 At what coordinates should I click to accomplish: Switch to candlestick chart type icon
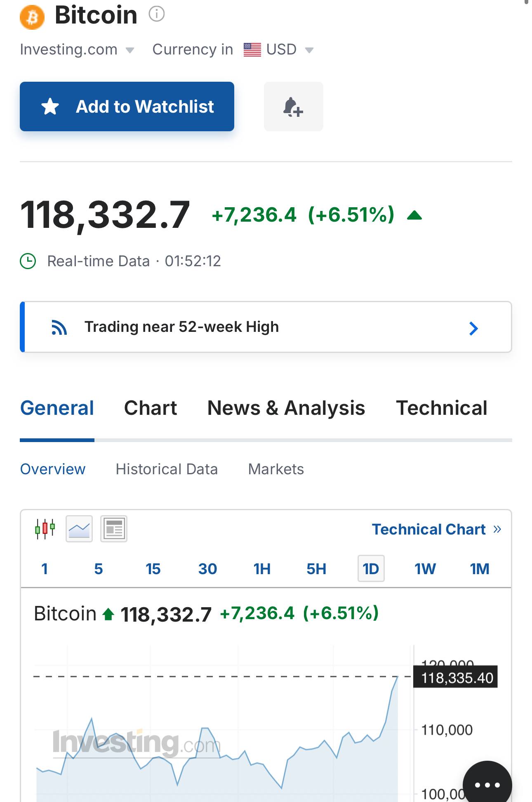pos(45,529)
